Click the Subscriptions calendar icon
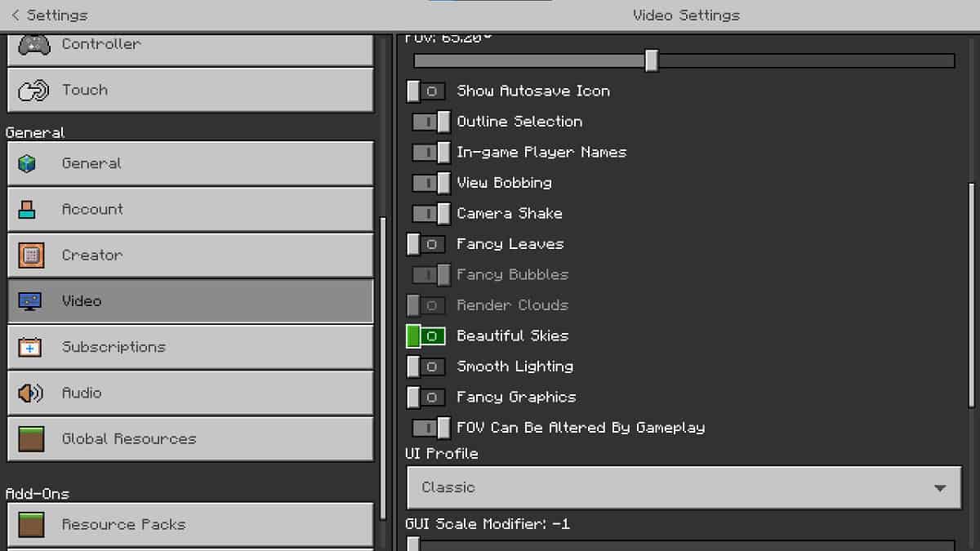The width and height of the screenshot is (980, 551). (29, 347)
